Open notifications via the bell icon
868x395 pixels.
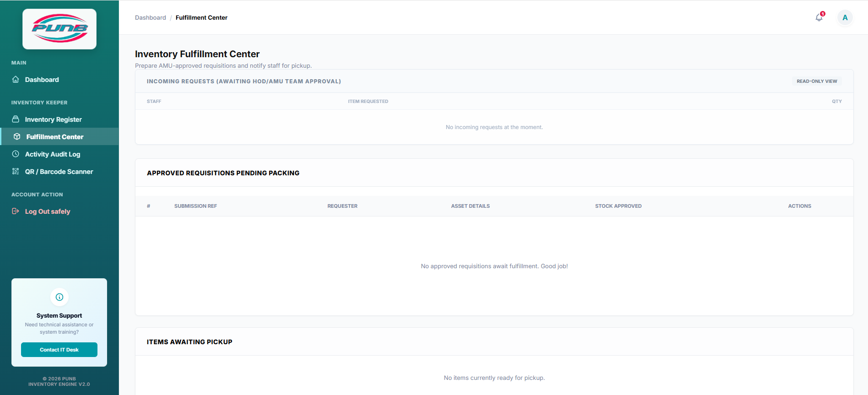(x=819, y=17)
